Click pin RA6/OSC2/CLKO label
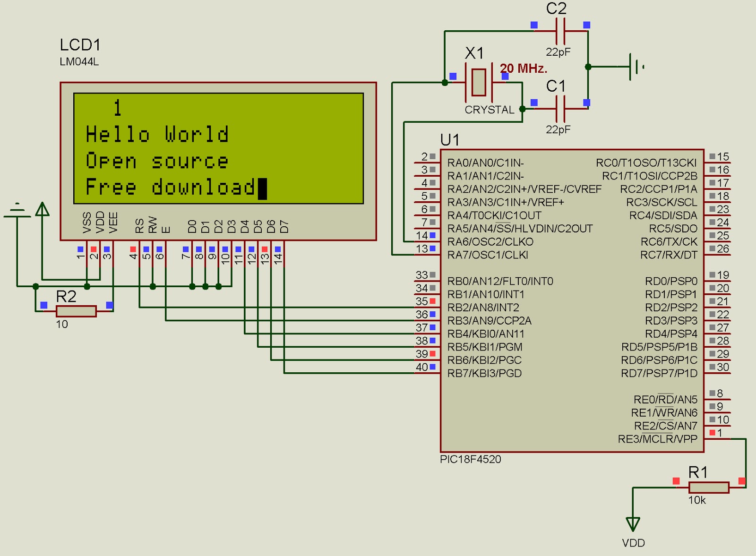This screenshot has width=756, height=556. click(490, 242)
